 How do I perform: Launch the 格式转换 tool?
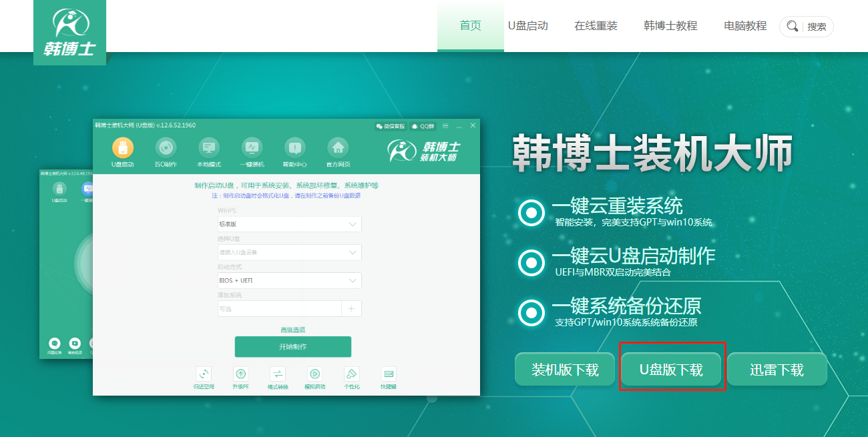click(277, 377)
